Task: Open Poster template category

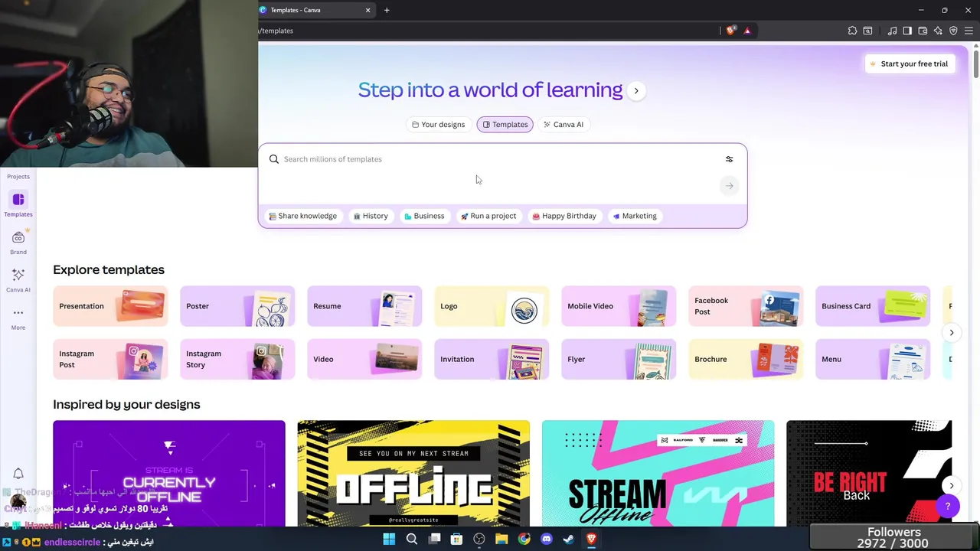Action: pos(237,306)
